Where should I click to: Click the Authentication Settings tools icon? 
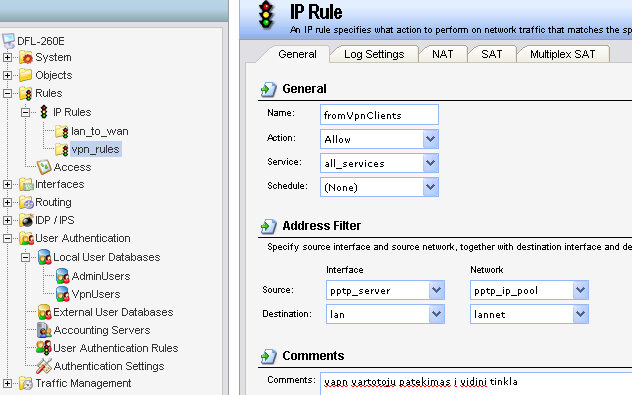tap(44, 366)
